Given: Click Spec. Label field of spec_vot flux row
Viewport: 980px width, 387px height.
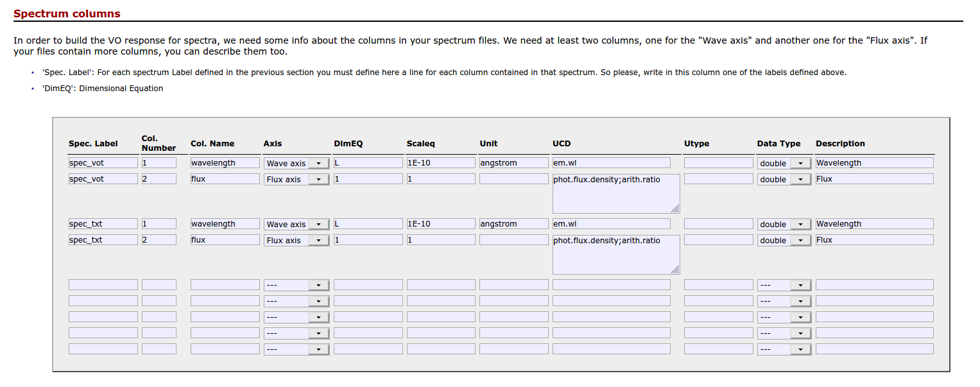Looking at the screenshot, I should click(103, 179).
